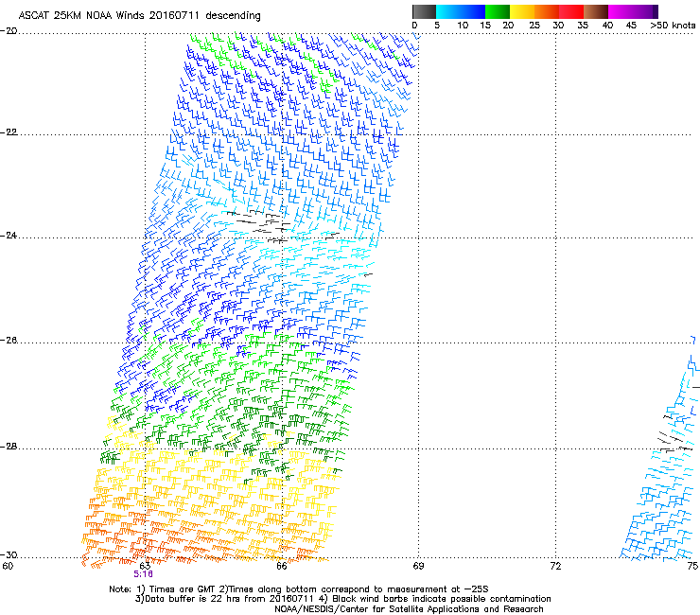Screen dimensions: 700x615
Task: Click the '63' longitude axis label
Action: pyautogui.click(x=145, y=566)
